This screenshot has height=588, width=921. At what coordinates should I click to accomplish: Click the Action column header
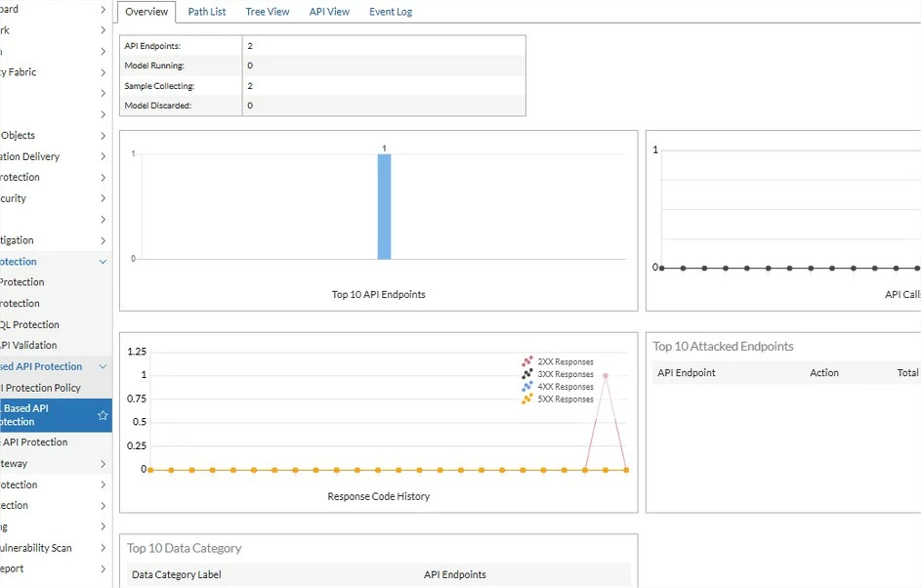[x=824, y=372]
